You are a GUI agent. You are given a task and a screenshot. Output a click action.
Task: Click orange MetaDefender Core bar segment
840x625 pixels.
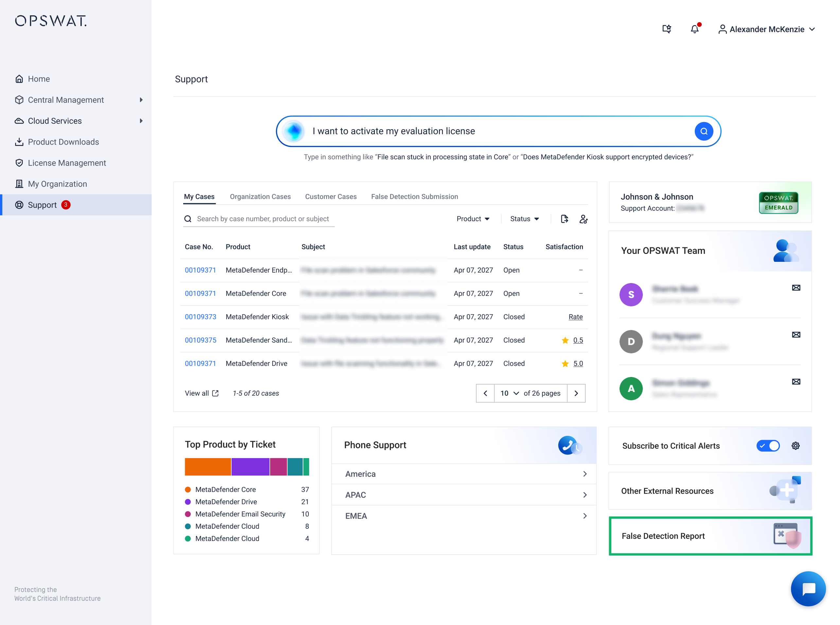pyautogui.click(x=208, y=467)
